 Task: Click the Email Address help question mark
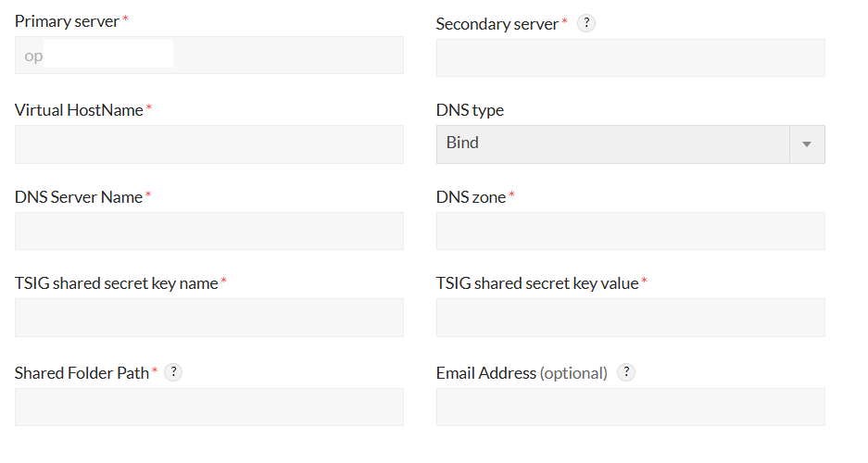pos(626,372)
